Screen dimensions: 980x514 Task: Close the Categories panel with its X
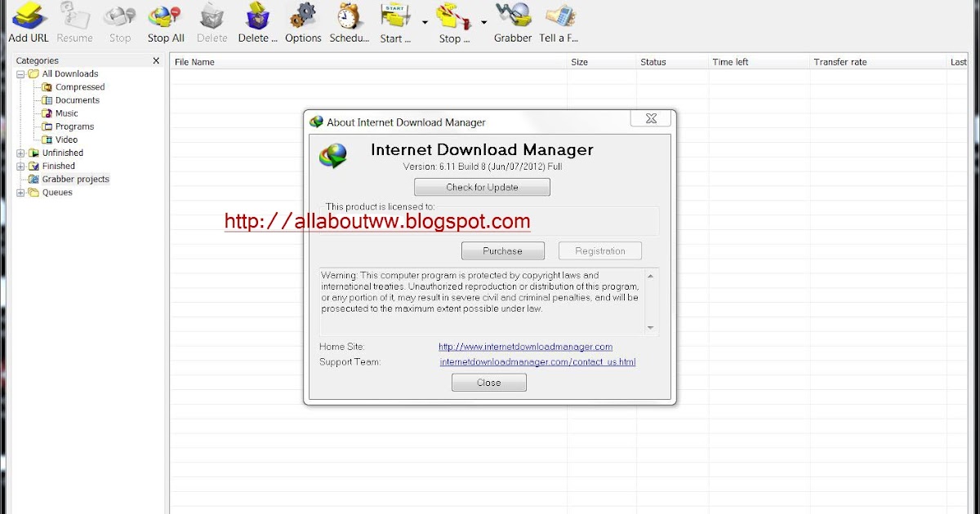(x=155, y=60)
